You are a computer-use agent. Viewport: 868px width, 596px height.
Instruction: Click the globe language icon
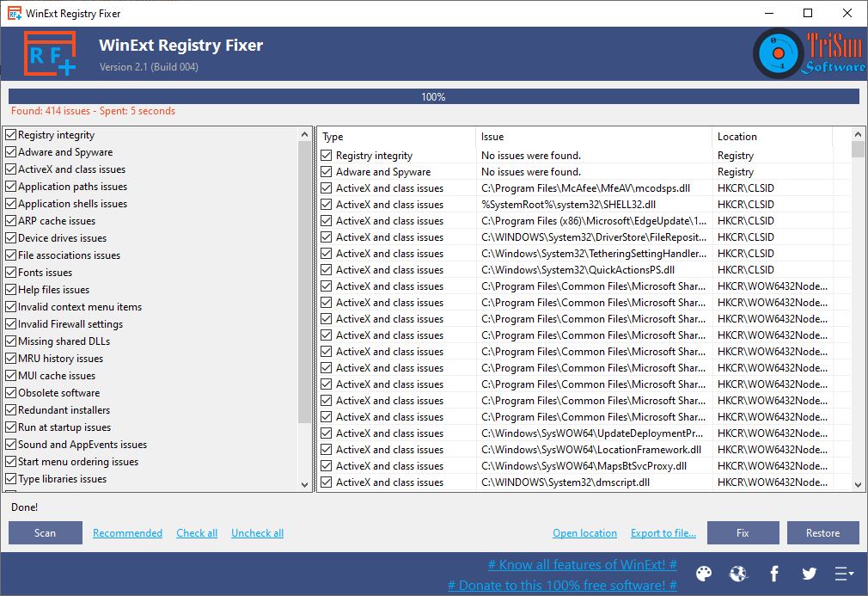[x=738, y=574]
